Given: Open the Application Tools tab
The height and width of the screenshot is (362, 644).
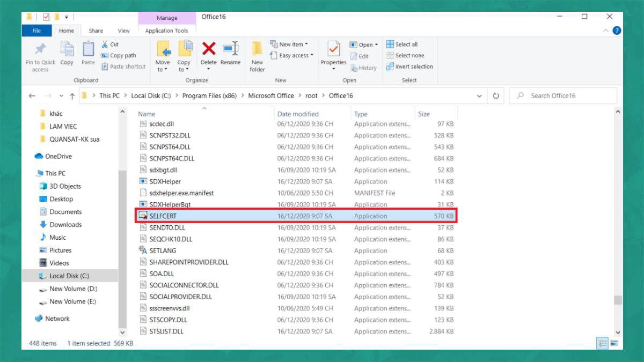Looking at the screenshot, I should [x=167, y=31].
